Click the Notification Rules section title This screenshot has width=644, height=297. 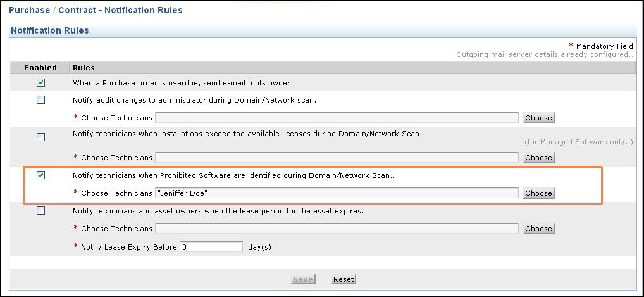pyautogui.click(x=50, y=30)
